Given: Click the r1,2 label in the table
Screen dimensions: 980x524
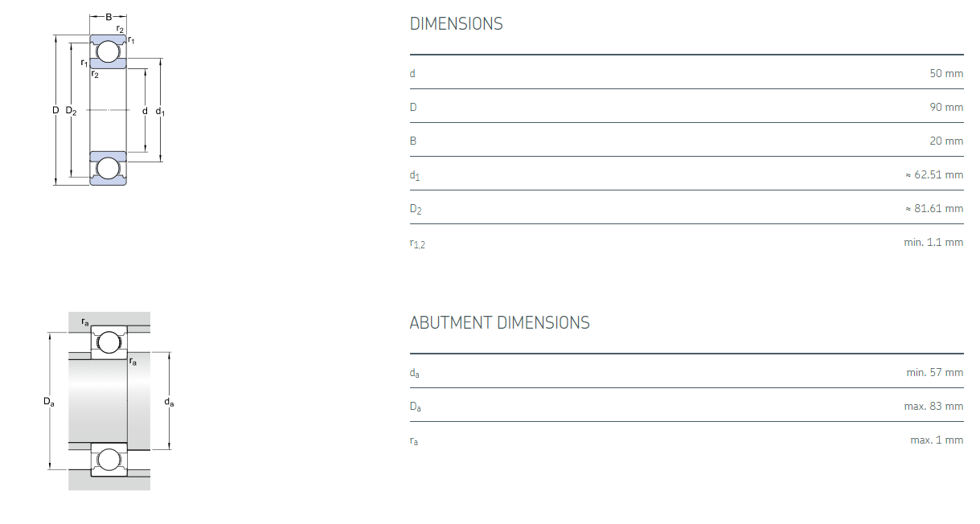Looking at the screenshot, I should pos(416,244).
